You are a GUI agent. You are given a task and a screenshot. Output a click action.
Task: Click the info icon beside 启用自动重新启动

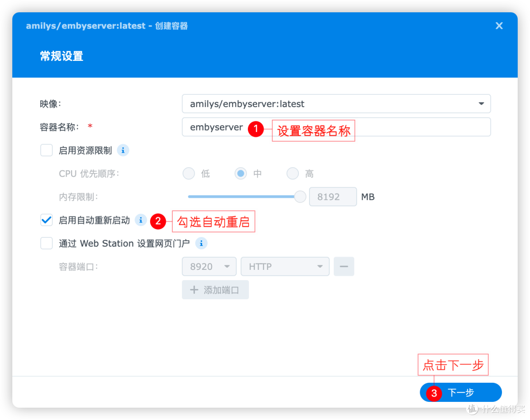[x=141, y=220]
